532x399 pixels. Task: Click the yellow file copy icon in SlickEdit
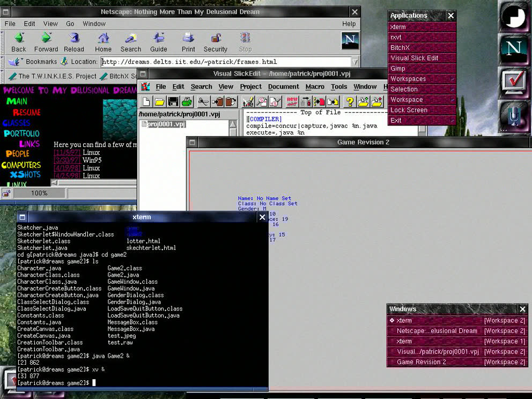(x=333, y=101)
